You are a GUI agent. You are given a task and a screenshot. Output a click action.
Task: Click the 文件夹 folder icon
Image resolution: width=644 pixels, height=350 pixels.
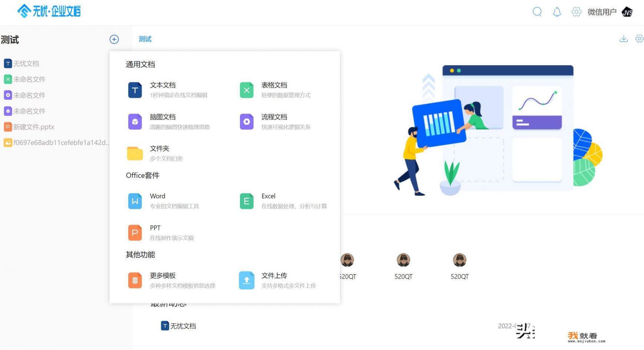(135, 153)
